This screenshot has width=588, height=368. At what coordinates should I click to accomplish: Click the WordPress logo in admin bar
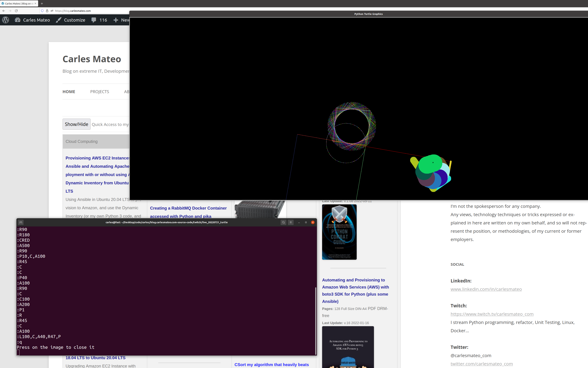coord(6,20)
